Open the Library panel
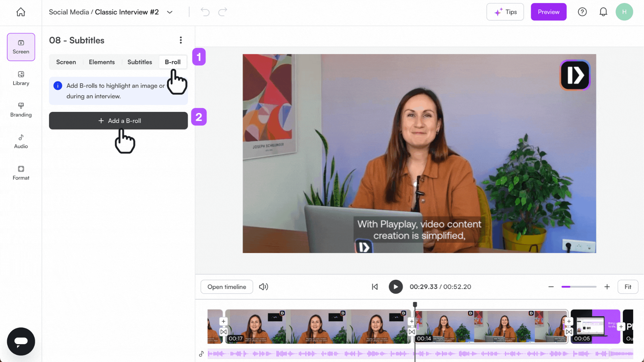This screenshot has height=362, width=644. (x=20, y=78)
